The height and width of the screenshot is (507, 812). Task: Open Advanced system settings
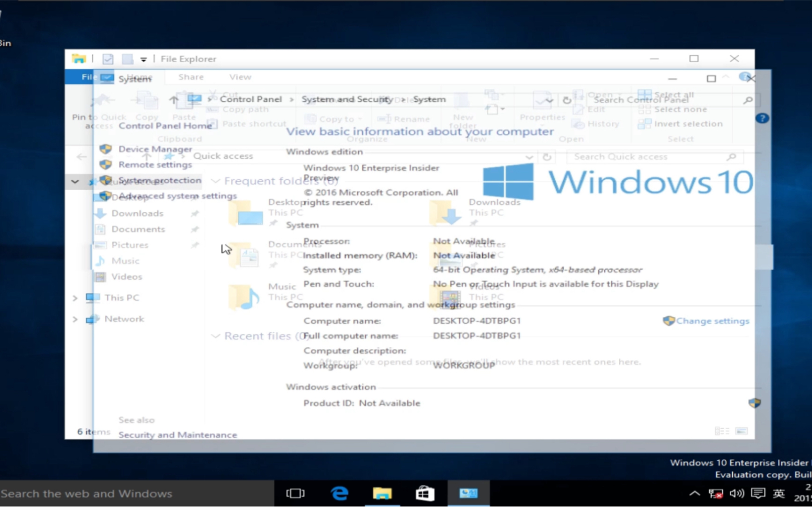177,196
